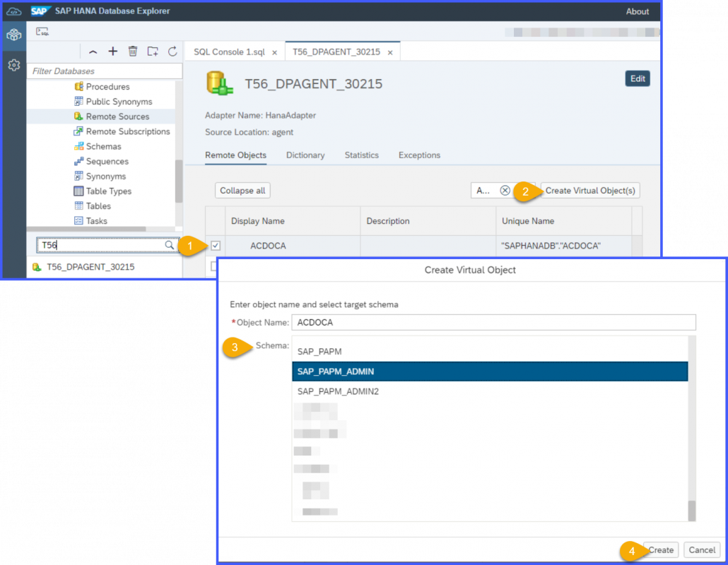This screenshot has height=565, width=728.
Task: Cancel the Create Virtual Object dialog
Action: pyautogui.click(x=702, y=549)
